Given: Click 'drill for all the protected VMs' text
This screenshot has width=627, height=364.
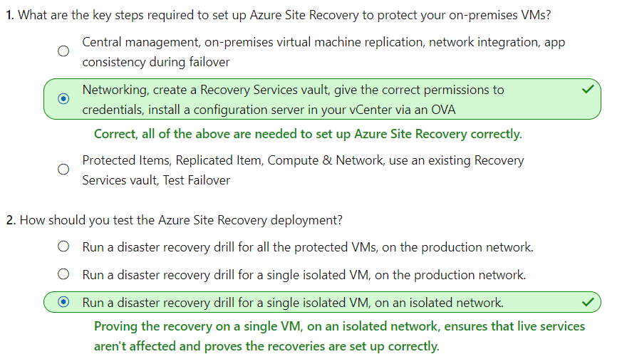Looking at the screenshot, I should pos(308,247).
